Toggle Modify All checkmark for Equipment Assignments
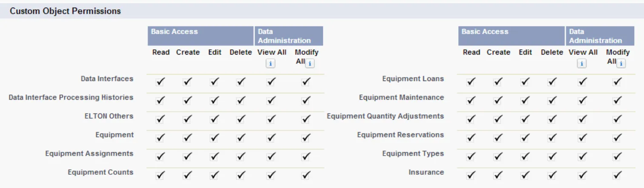 [306, 157]
